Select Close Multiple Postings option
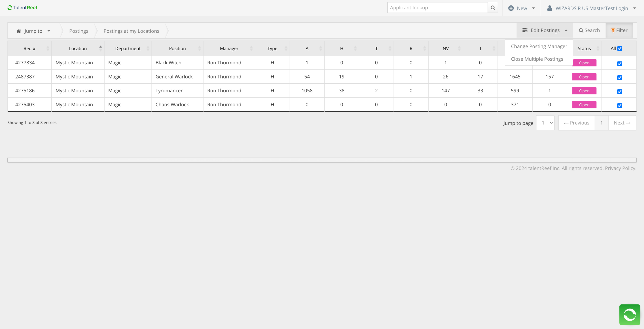This screenshot has width=644, height=329. (537, 59)
